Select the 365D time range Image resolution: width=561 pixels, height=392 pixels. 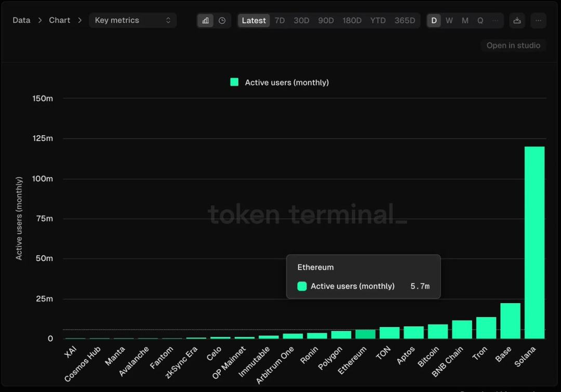click(405, 20)
